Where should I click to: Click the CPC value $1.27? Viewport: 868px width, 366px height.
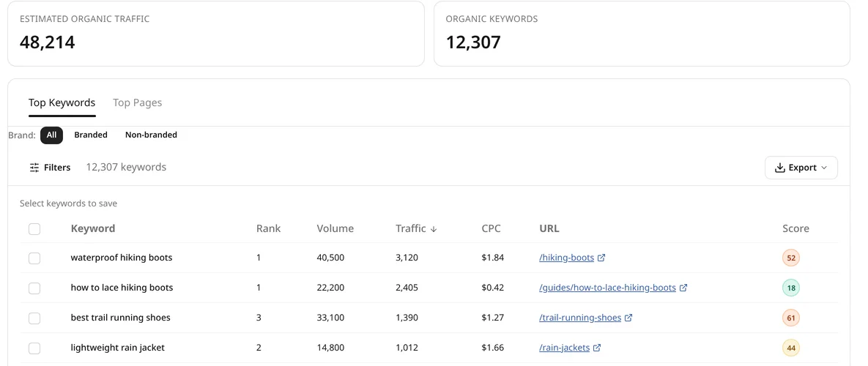coord(493,318)
